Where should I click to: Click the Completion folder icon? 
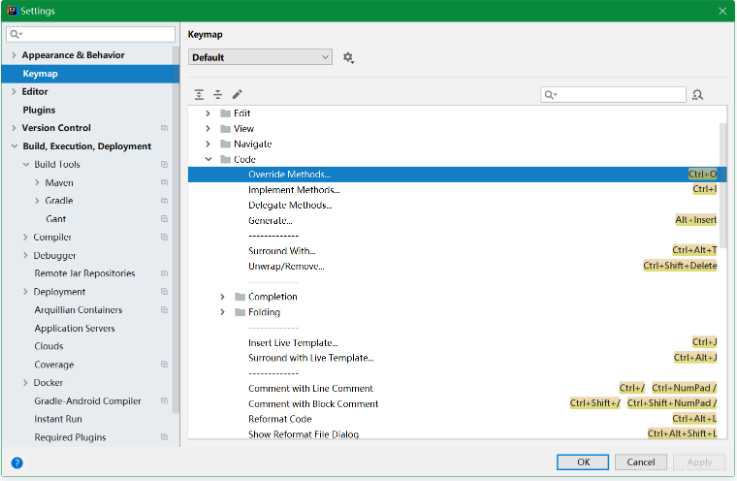coord(240,297)
